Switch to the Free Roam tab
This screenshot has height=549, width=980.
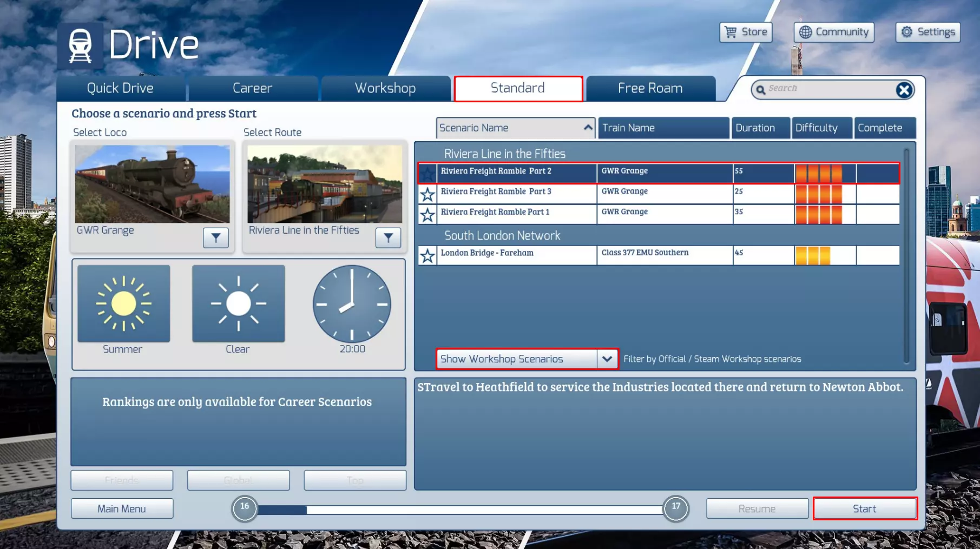(650, 88)
